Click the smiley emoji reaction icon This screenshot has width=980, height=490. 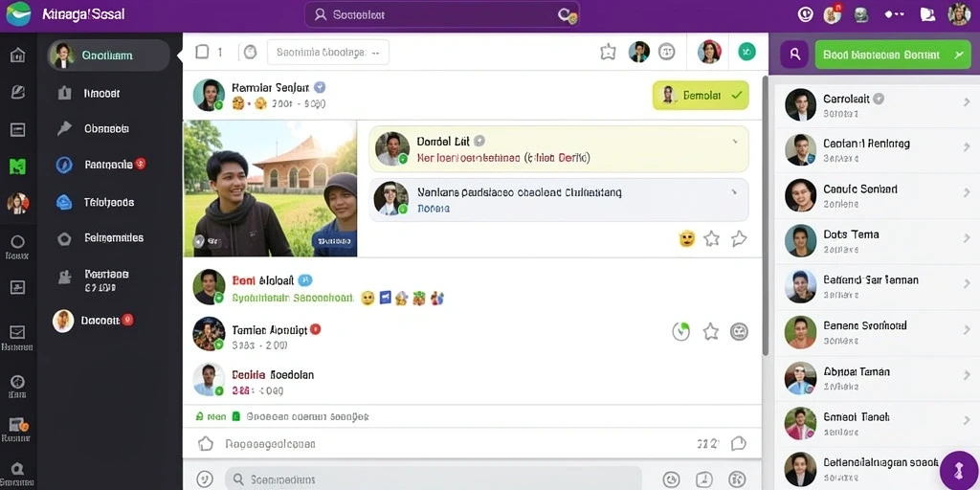pos(687,238)
